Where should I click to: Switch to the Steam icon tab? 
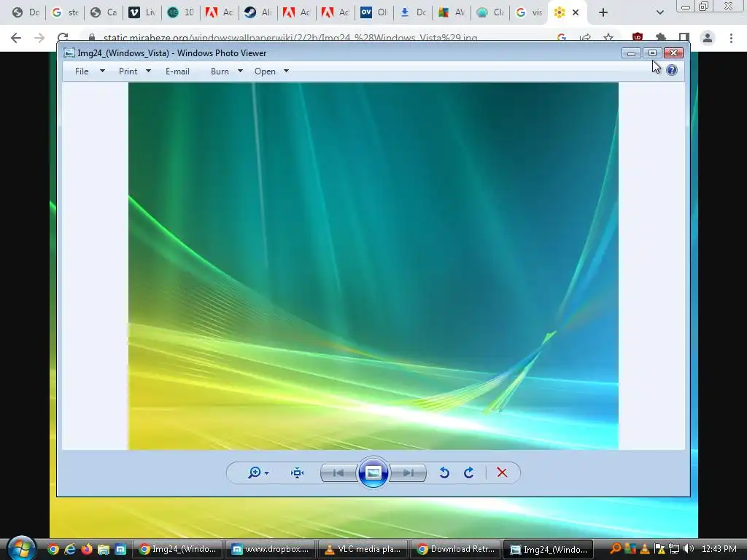tap(258, 12)
